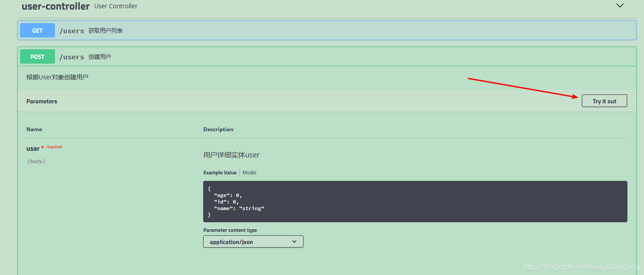Switch to the Example Value tab
The height and width of the screenshot is (275, 644).
point(220,173)
